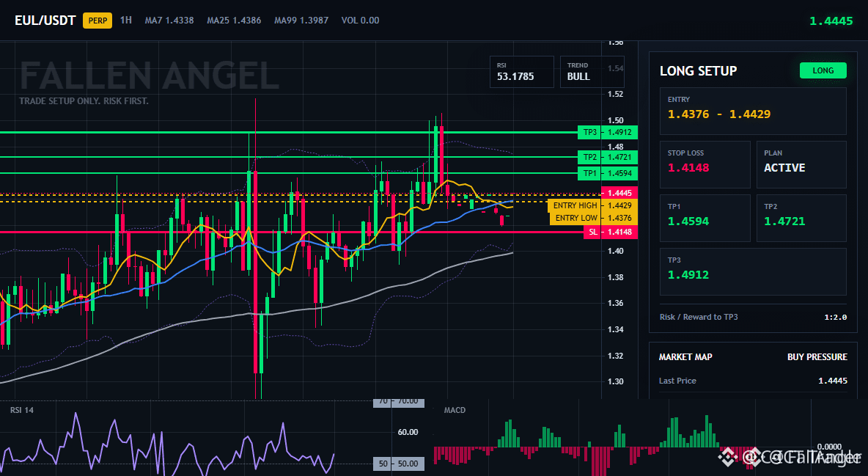Viewport: 868px width, 476px height.
Task: Click the red 1.4445 current price tag
Action: (x=619, y=193)
